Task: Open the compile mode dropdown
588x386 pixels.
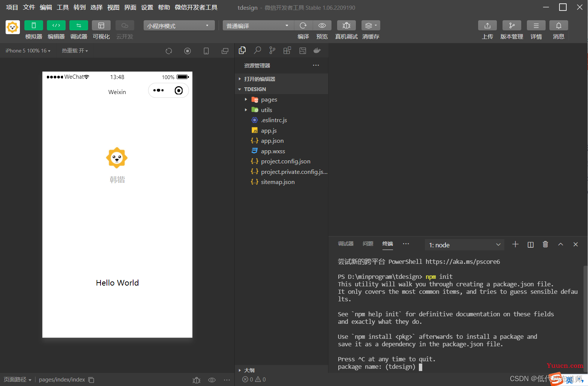Action: (258, 25)
